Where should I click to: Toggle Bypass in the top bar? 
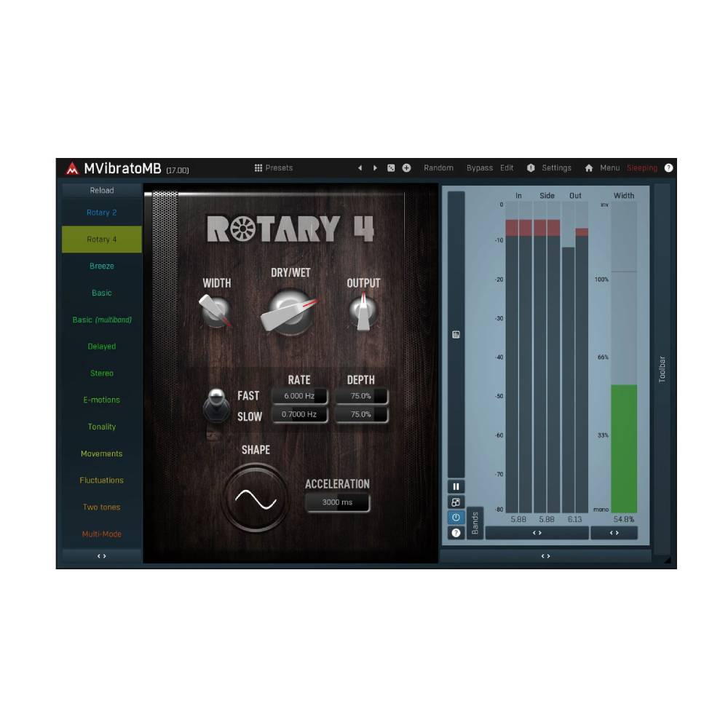pos(480,168)
